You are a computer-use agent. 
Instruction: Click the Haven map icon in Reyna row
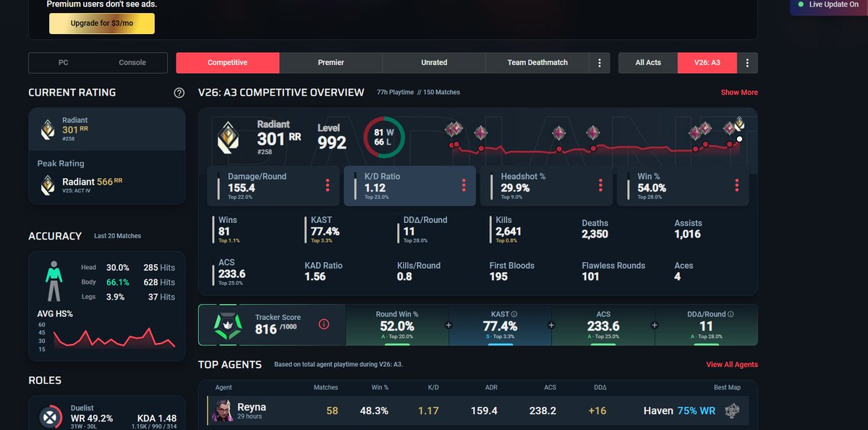[x=733, y=410]
